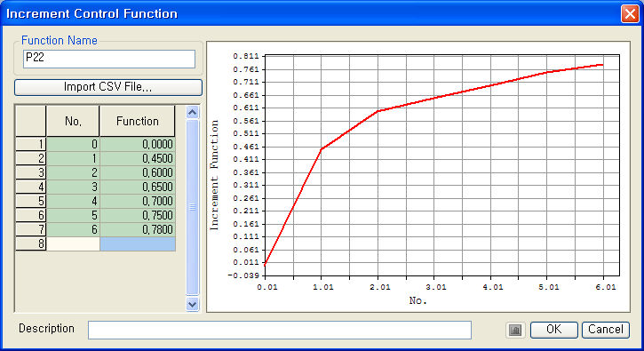Image resolution: width=644 pixels, height=351 pixels.
Task: Select row header 4 in the table
Action: [31, 187]
